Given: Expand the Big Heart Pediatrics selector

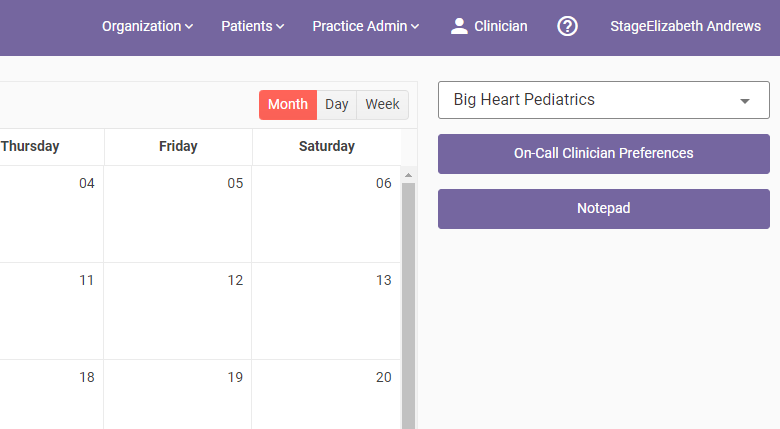Looking at the screenshot, I should point(603,100).
